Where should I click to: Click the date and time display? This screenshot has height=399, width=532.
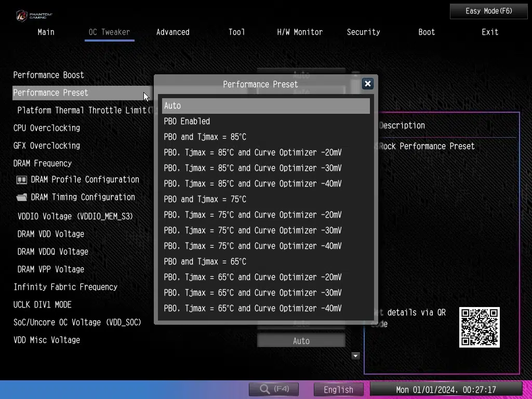pyautogui.click(x=446, y=390)
